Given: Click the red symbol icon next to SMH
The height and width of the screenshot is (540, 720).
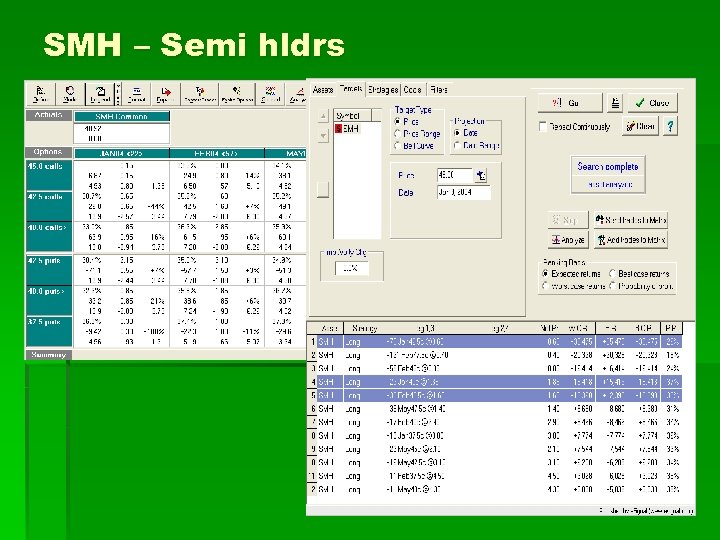Looking at the screenshot, I should click(x=338, y=129).
